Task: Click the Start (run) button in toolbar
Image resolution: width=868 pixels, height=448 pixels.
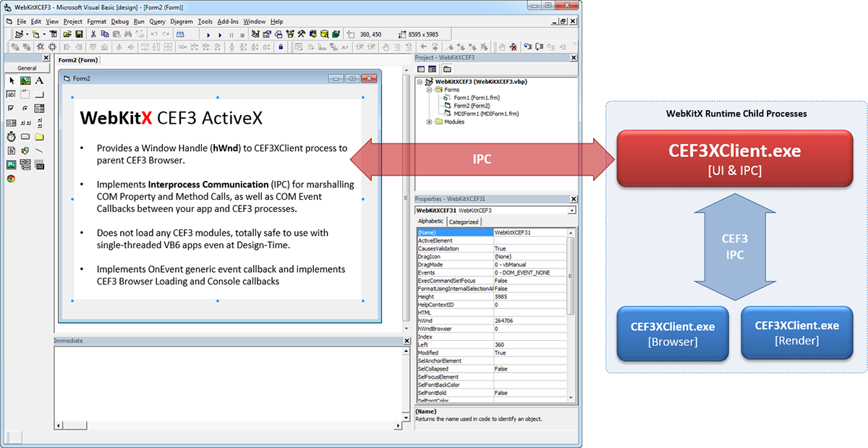Action: (208, 34)
